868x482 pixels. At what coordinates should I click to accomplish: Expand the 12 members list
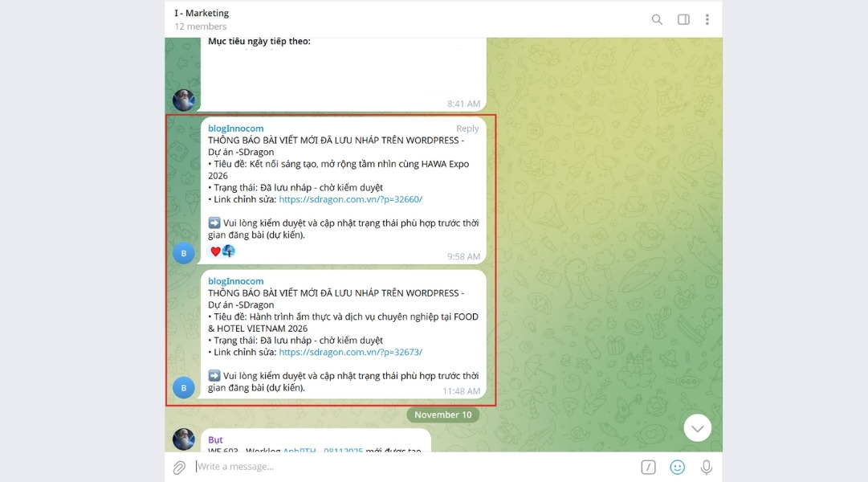201,26
